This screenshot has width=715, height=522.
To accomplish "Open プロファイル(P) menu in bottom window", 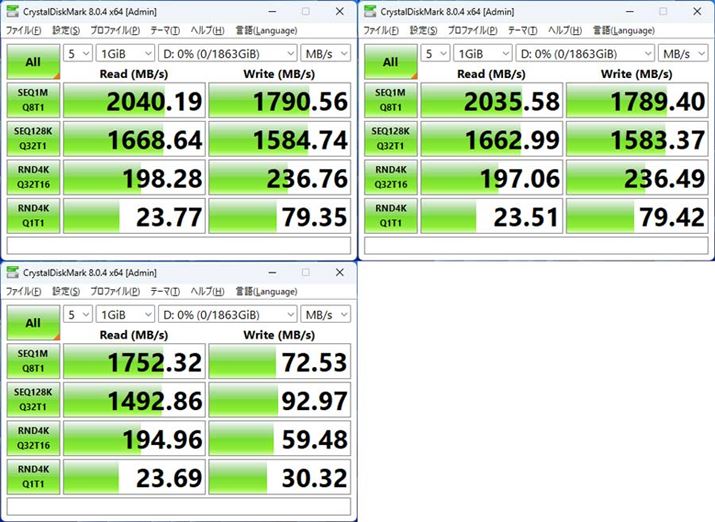I will 115,291.
